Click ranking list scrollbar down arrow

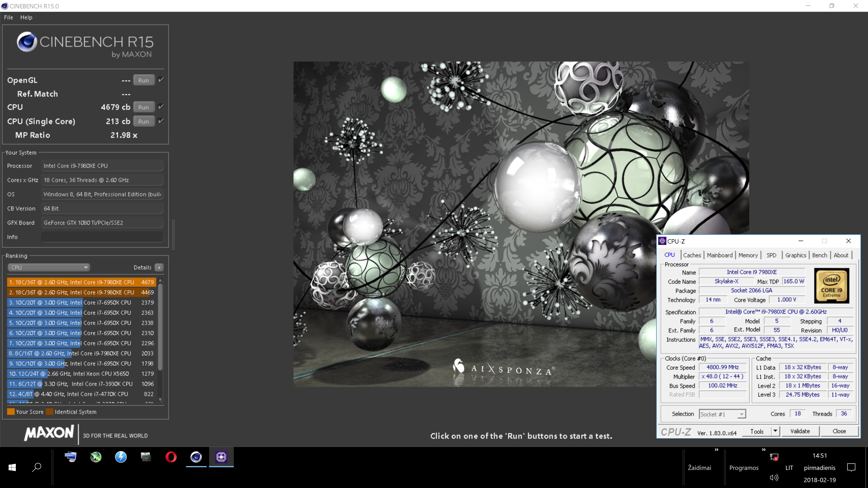click(x=160, y=400)
